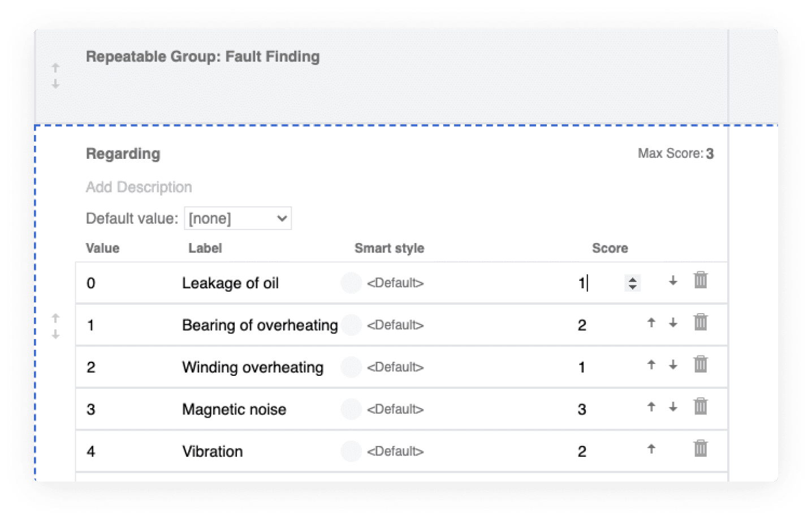Click reorder arrows of Fault Finding group

(55, 76)
